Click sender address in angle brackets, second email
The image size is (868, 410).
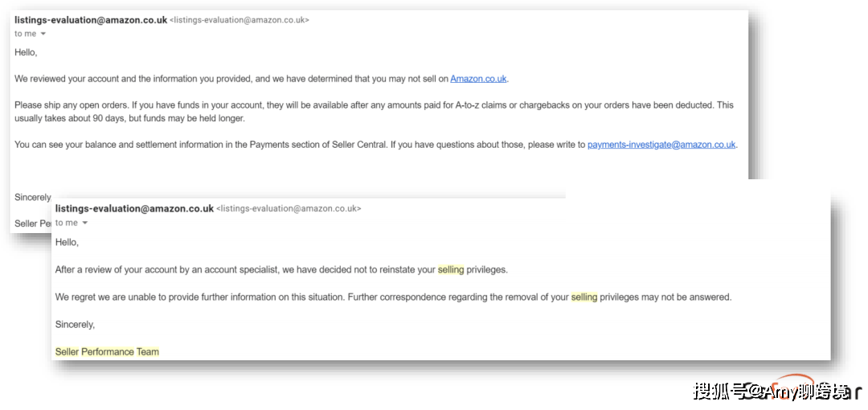pos(289,209)
